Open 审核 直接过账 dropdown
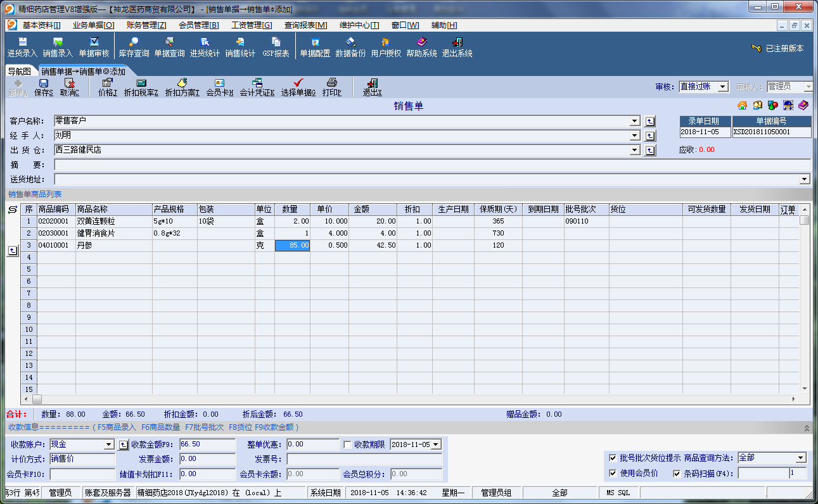Viewport: 818px width, 504px height. [x=724, y=87]
